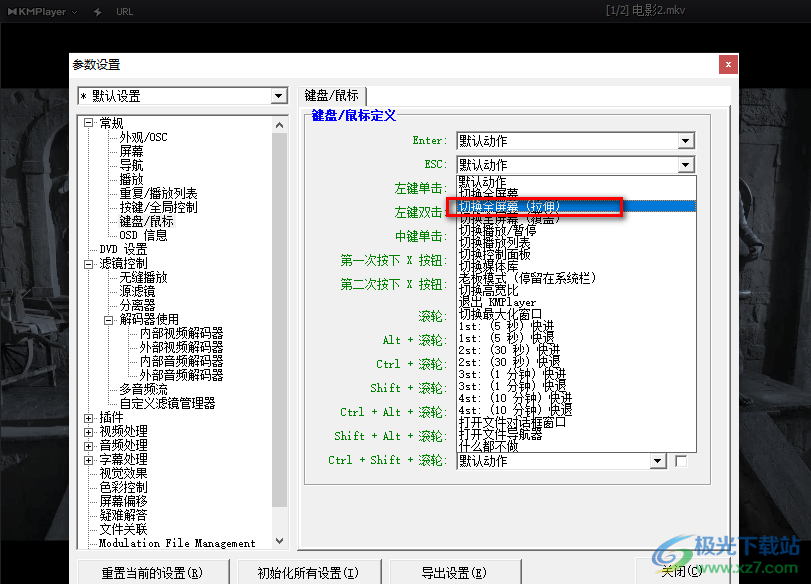Select 外部视频解码器 in the tree

pyautogui.click(x=181, y=347)
